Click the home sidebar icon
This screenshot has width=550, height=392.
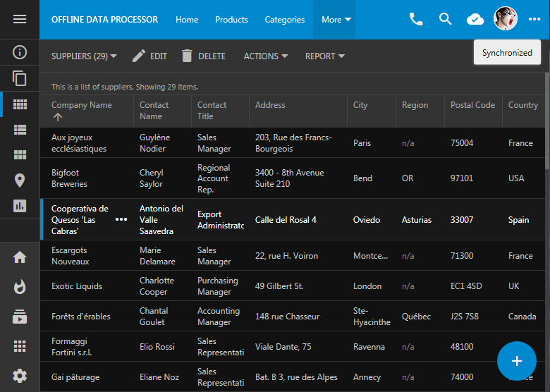20,257
